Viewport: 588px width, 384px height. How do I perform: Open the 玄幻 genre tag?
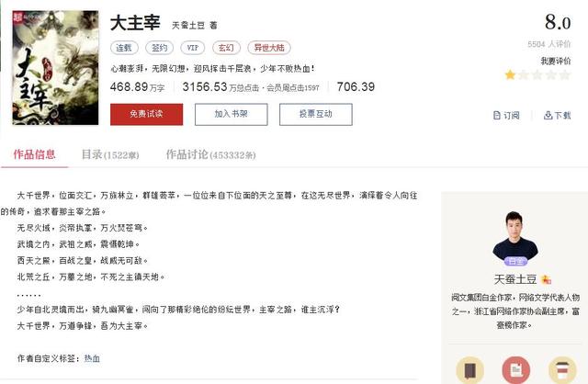click(x=224, y=46)
